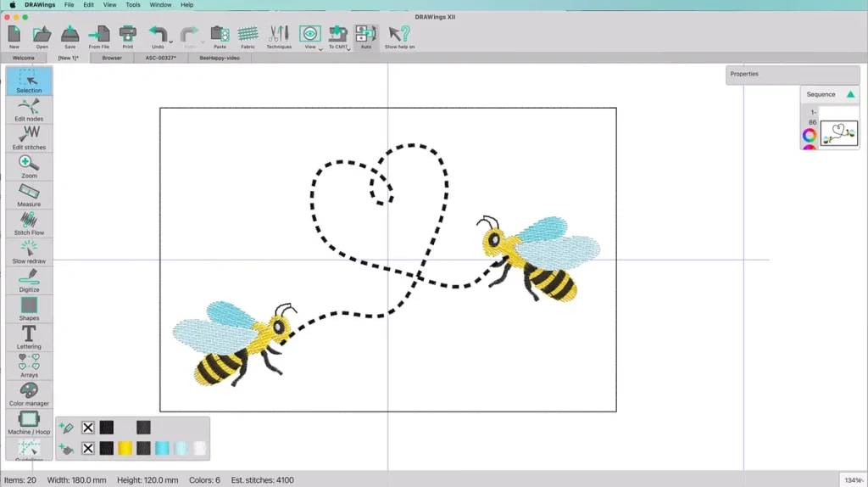The width and height of the screenshot is (868, 487).
Task: Open the color wheel in Sequence panel
Action: pyautogui.click(x=810, y=135)
